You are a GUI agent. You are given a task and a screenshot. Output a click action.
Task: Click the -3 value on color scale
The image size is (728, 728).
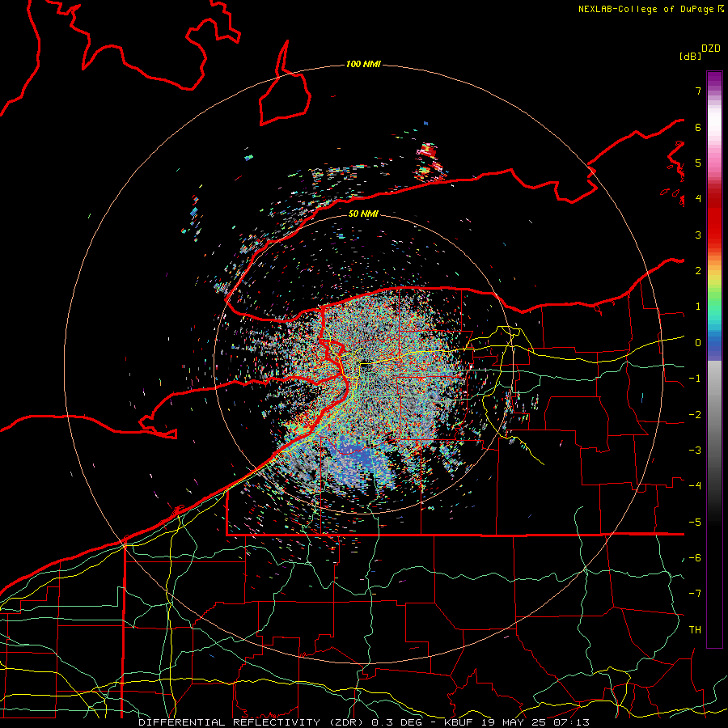click(695, 451)
